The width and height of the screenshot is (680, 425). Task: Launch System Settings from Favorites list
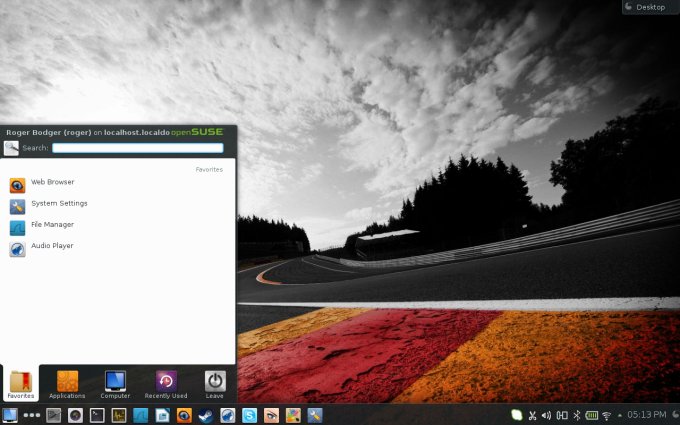(x=58, y=204)
